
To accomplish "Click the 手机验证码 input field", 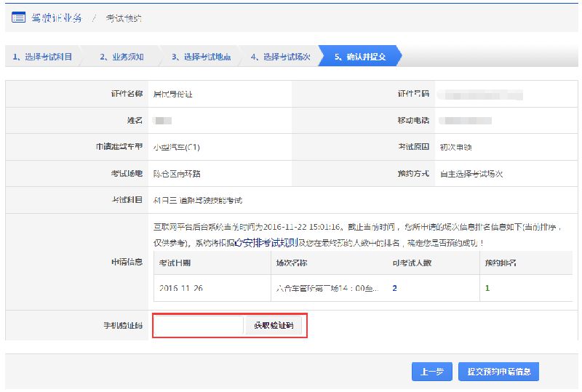I will pos(199,326).
